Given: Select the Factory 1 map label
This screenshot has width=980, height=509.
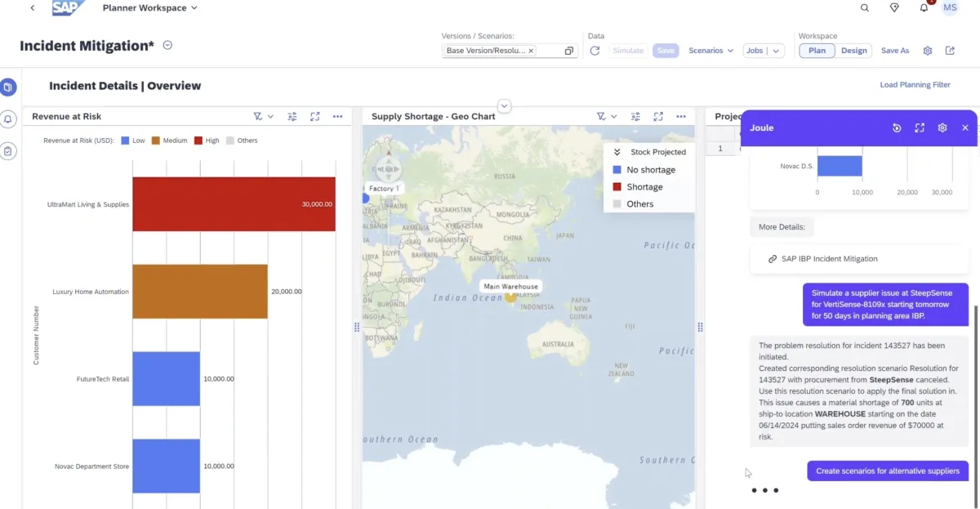Looking at the screenshot, I should coord(383,189).
